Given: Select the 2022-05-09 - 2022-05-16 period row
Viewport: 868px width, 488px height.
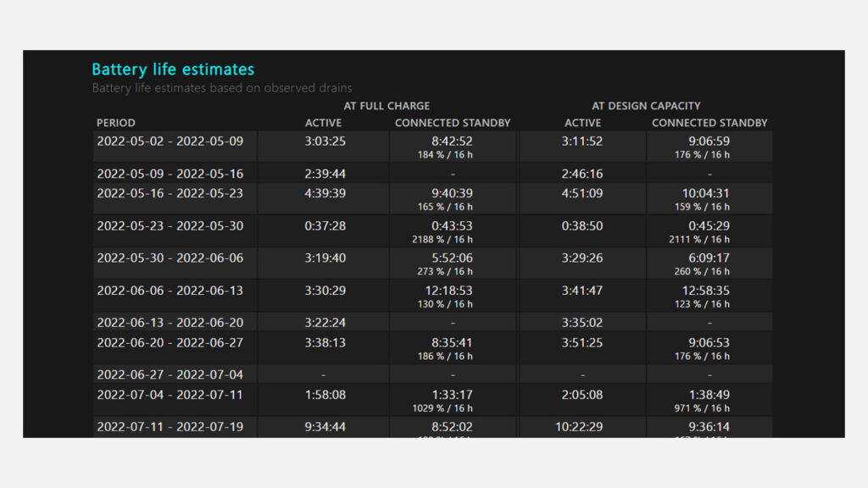Looking at the screenshot, I should (x=170, y=174).
